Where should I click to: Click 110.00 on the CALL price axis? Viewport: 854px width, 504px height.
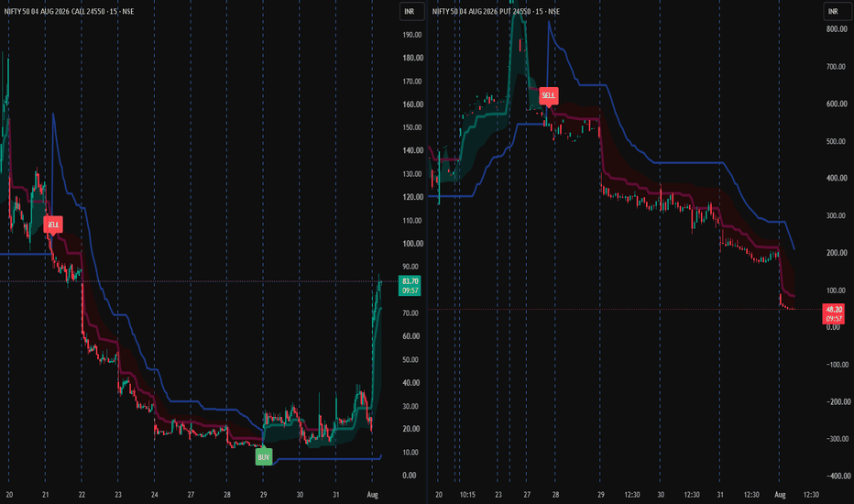[412, 221]
